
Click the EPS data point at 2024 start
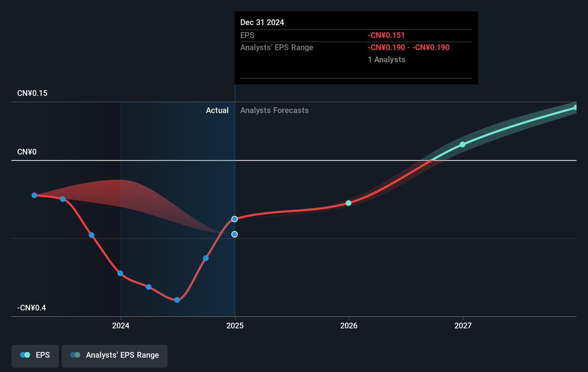120,273
